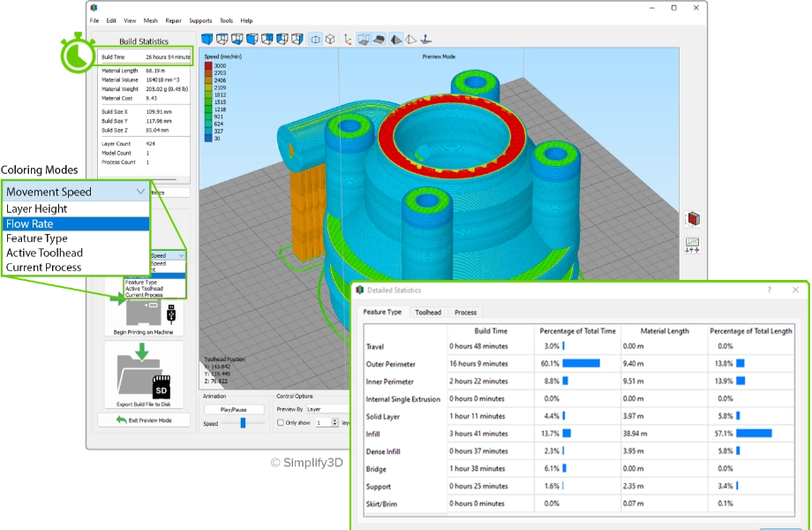Click the red cube icon on right sidebar

[x=693, y=219]
